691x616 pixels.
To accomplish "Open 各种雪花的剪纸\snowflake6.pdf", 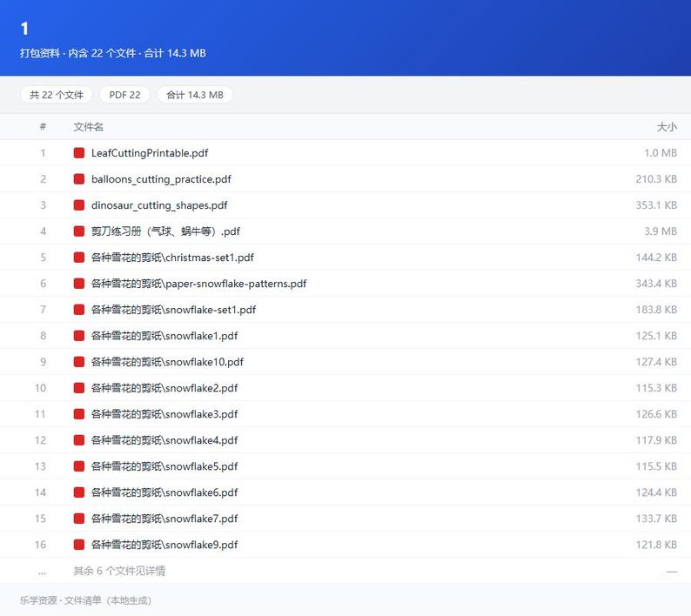I will coord(164,492).
